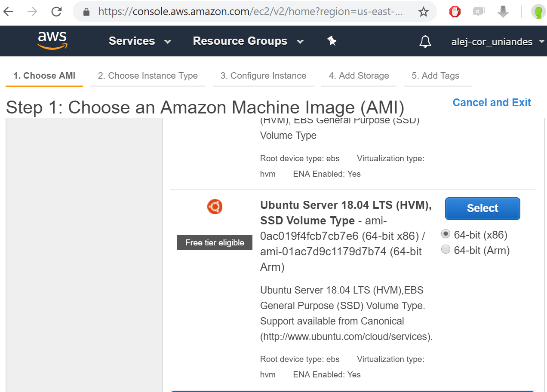This screenshot has height=392, width=547.
Task: Click 'ENA Enabled: Yes' under Ubuntu entry
Action: coord(327,374)
